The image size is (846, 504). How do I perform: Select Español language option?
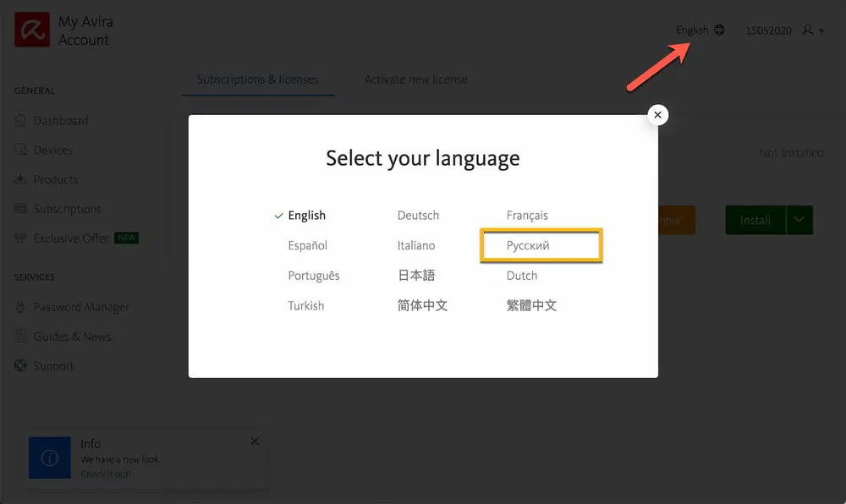coord(308,246)
